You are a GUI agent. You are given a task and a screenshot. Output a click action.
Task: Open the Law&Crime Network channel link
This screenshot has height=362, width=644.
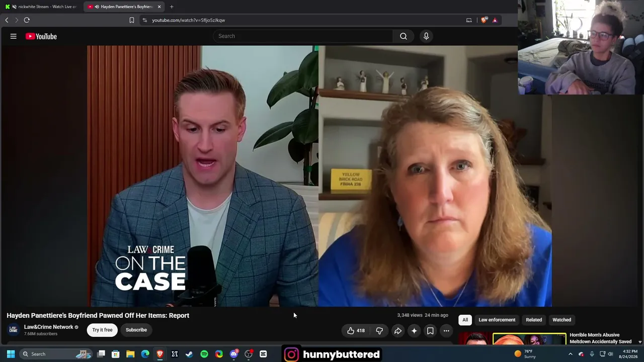tap(49, 327)
